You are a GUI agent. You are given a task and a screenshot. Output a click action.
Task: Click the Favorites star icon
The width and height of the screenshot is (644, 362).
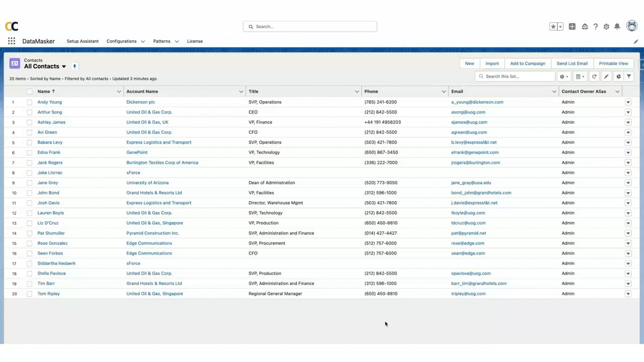(x=553, y=27)
